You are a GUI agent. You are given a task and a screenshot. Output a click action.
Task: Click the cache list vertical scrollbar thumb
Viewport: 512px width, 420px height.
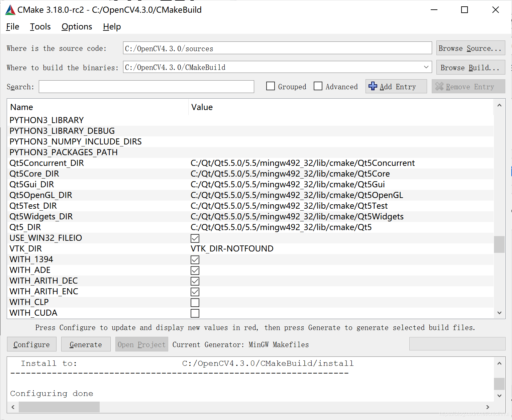click(499, 244)
